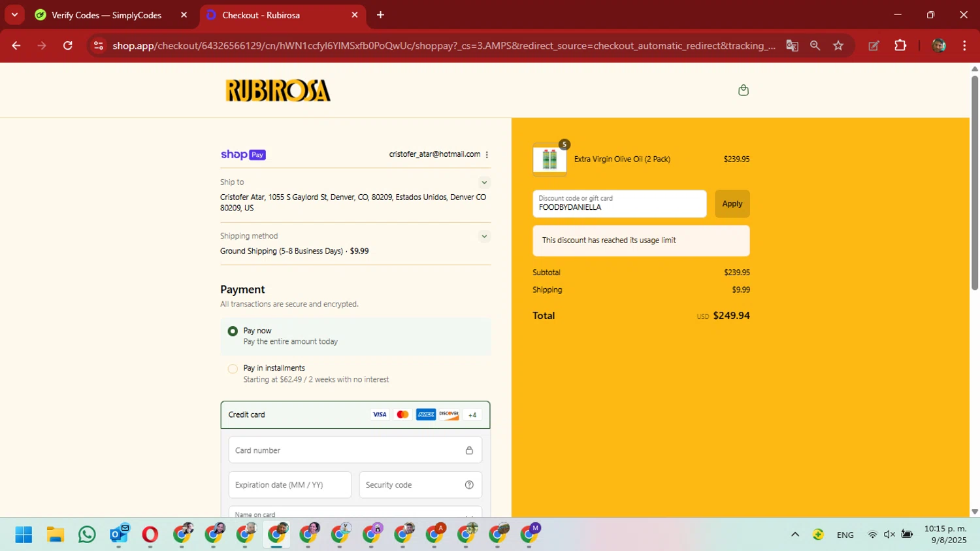
Task: Switch to the Verify Codes SimplyCodes tab
Action: pyautogui.click(x=106, y=15)
